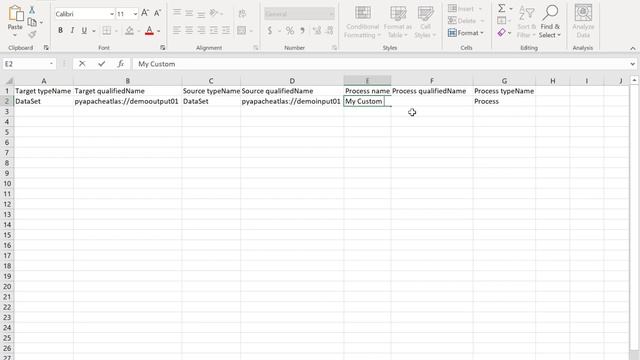Image resolution: width=640 pixels, height=360 pixels.
Task: Apply the Borders icon
Action: [x=107, y=31]
